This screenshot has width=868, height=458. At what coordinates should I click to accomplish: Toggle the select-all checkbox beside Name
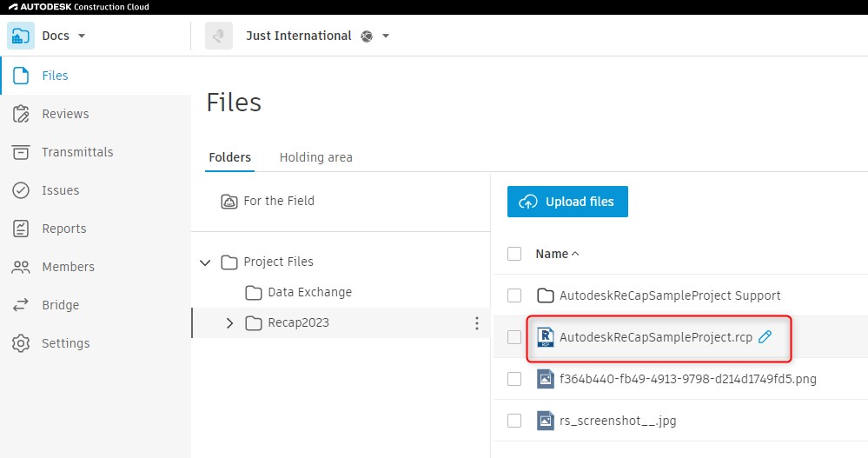pyautogui.click(x=514, y=254)
